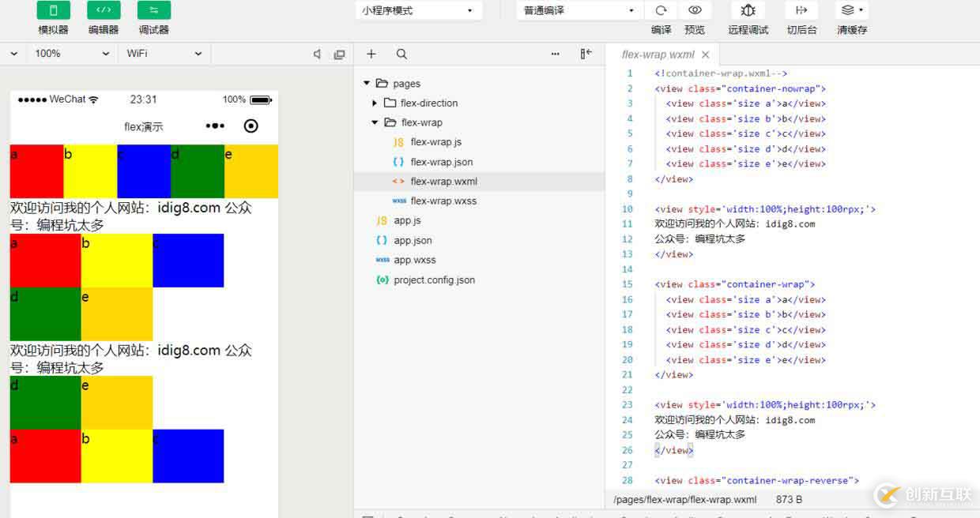980x518 pixels.
Task: Toggle the simulator panel button
Action: 53,10
